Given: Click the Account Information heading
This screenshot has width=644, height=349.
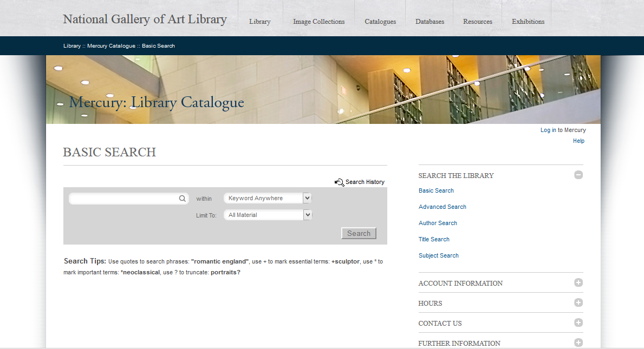Looking at the screenshot, I should coord(460,284).
